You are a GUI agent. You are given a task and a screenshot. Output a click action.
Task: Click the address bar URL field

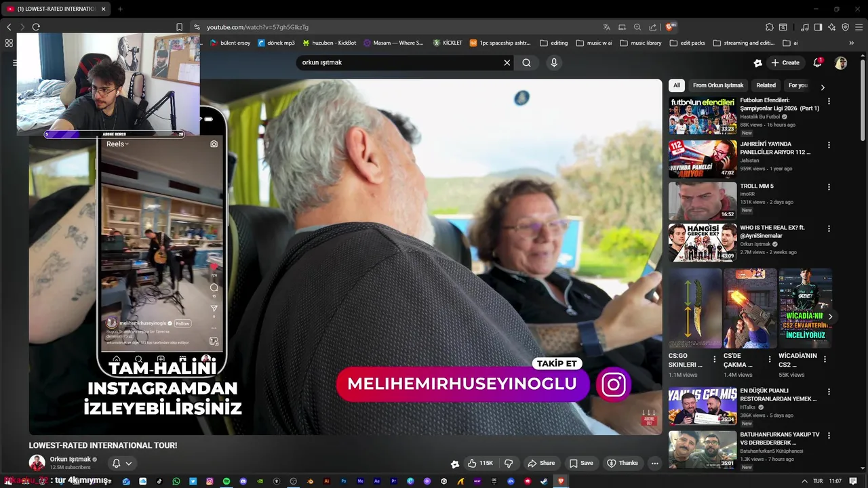tap(400, 27)
